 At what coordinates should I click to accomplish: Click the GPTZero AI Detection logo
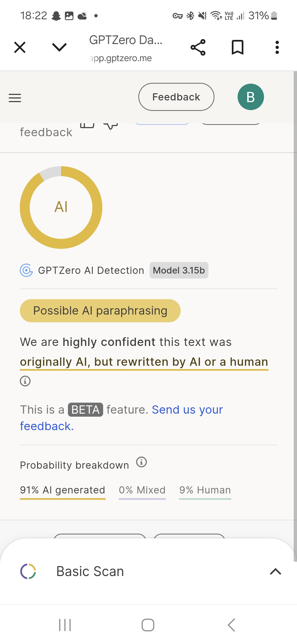pyautogui.click(x=26, y=271)
